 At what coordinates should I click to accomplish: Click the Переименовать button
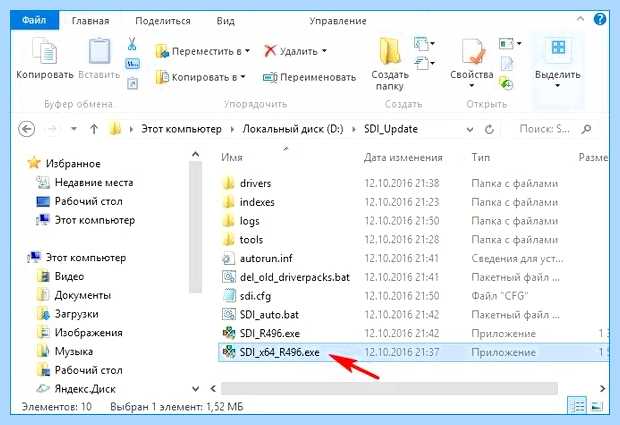(309, 77)
